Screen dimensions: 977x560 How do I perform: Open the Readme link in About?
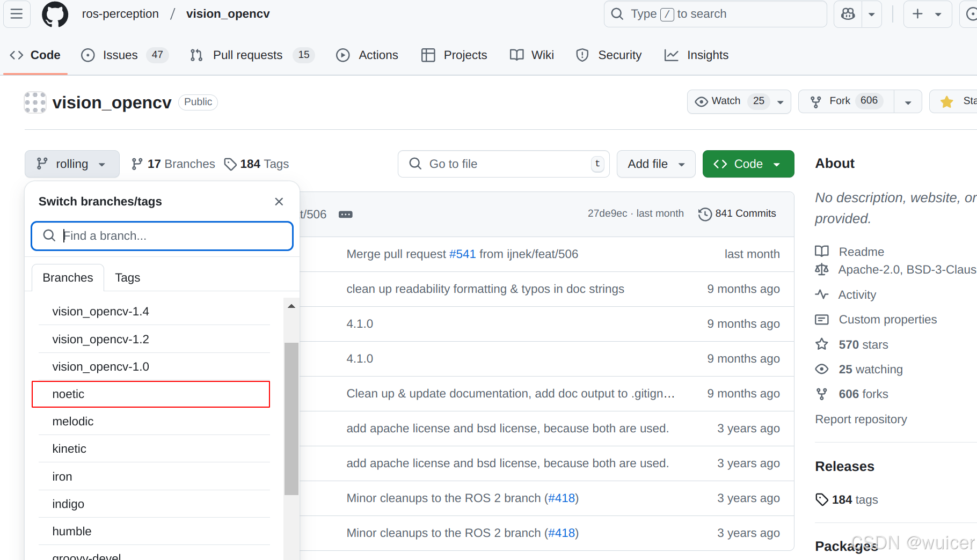tap(849, 252)
